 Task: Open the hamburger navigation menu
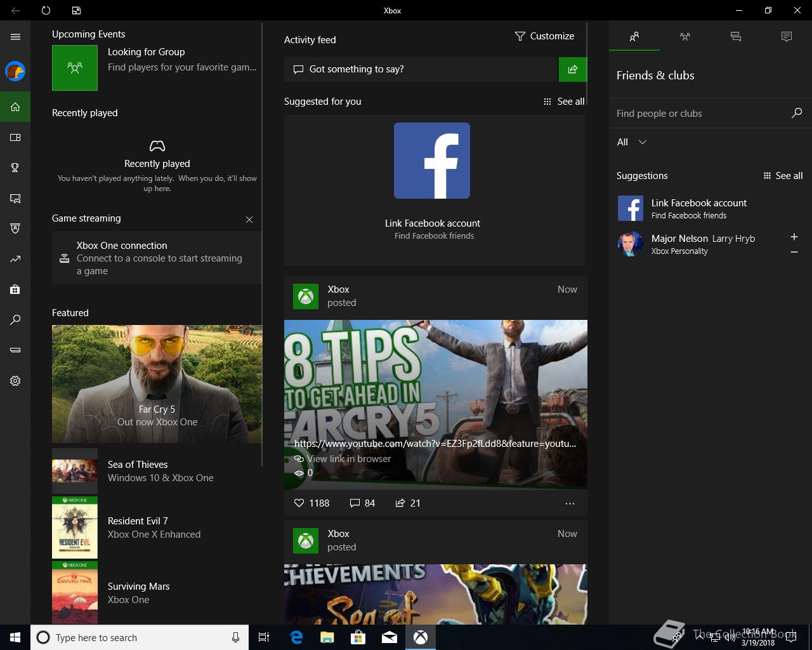point(15,37)
